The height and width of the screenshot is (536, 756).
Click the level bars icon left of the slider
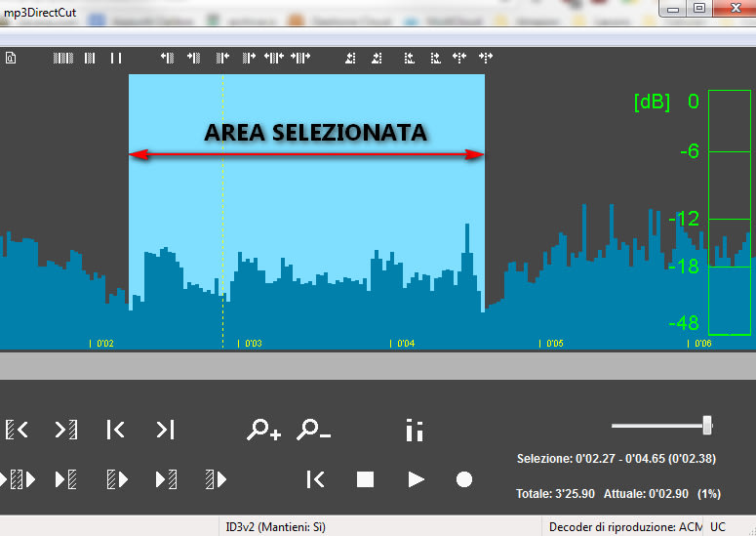[415, 430]
